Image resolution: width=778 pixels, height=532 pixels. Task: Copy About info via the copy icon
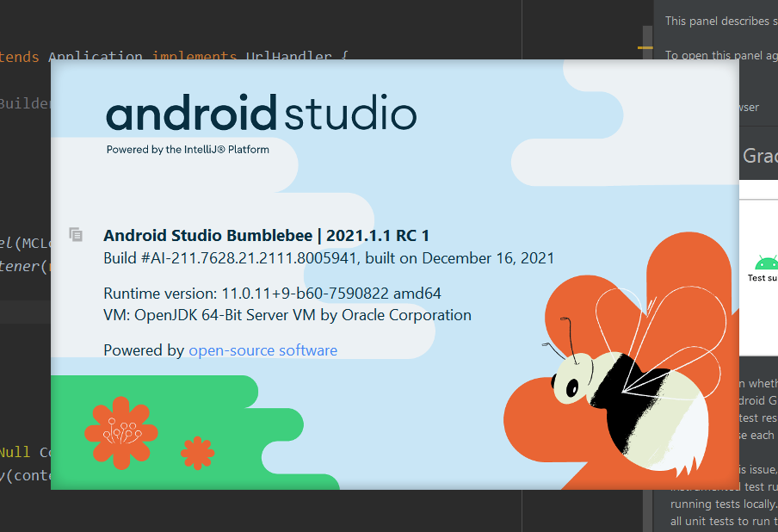[x=76, y=234]
